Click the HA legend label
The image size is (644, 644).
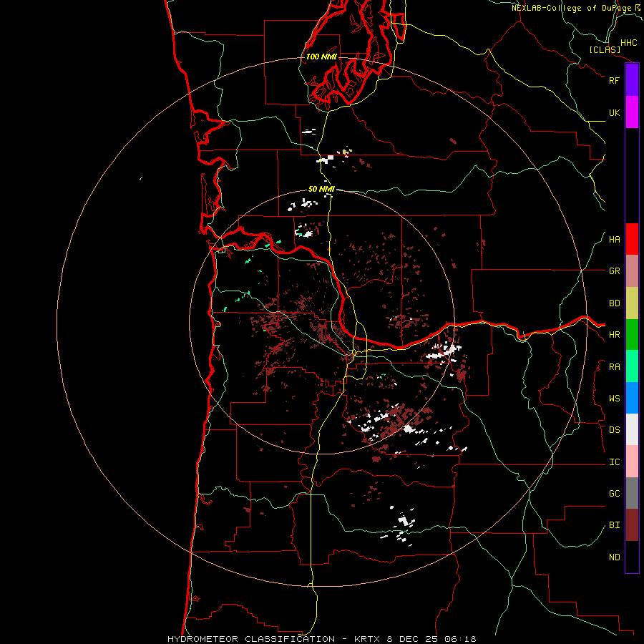[614, 240]
